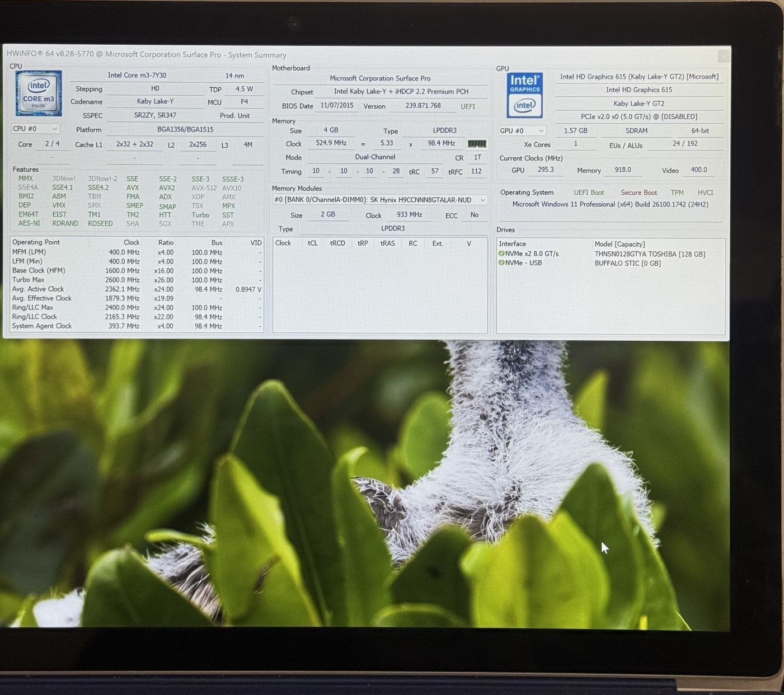Open the GPU #0 selector dropdown

pos(522,130)
